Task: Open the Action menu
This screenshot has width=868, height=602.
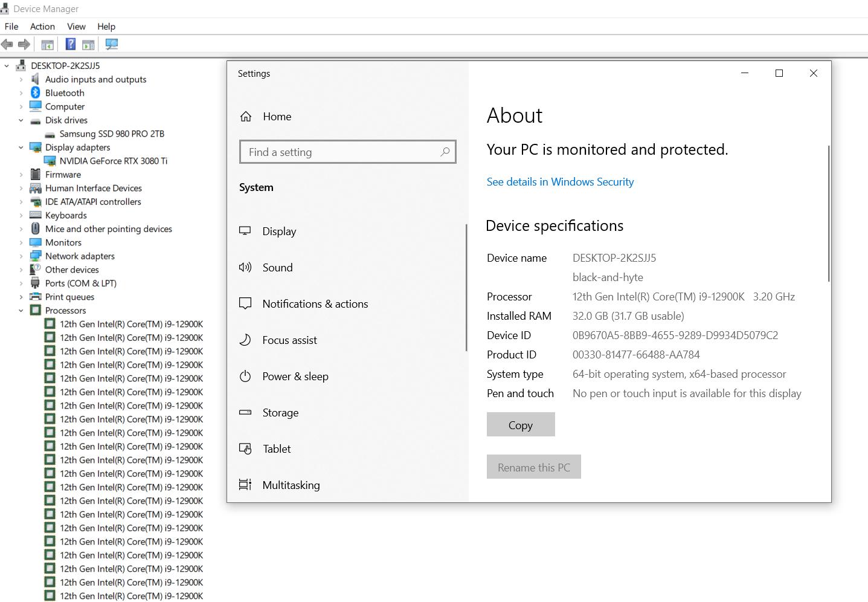Action: (42, 27)
